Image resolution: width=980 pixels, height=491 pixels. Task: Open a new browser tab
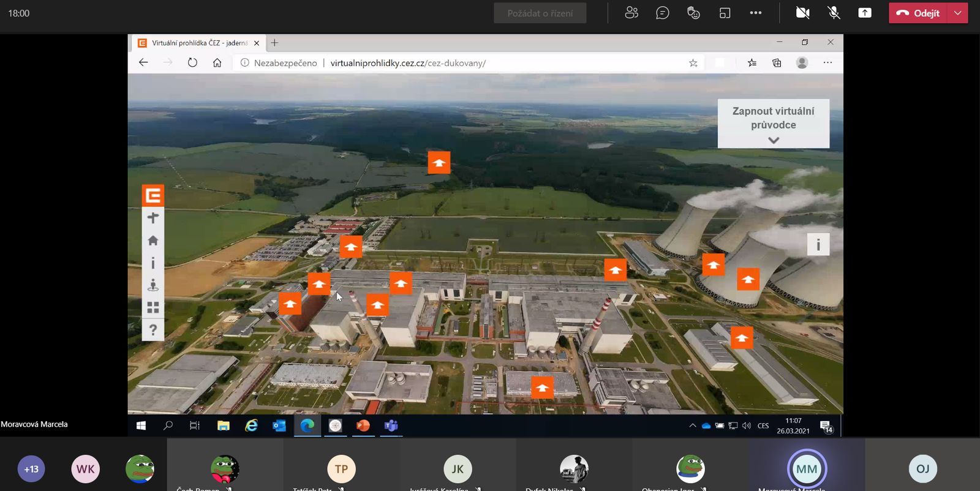click(x=274, y=43)
